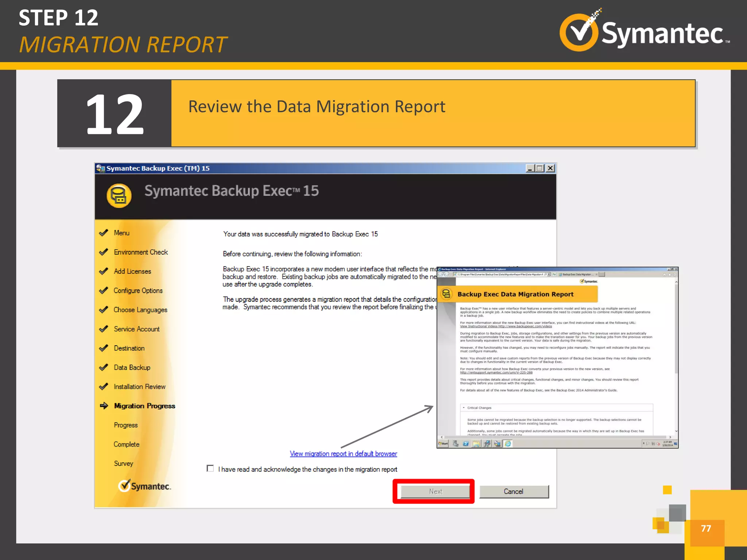Image resolution: width=747 pixels, height=560 pixels.
Task: Click horizontal scroll left arrow in report
Action: (442, 437)
